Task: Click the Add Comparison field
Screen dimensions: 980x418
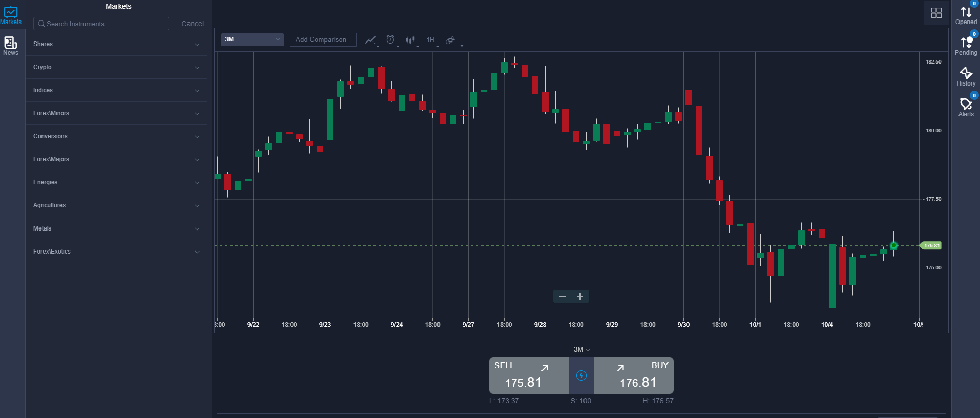Action: tap(323, 39)
